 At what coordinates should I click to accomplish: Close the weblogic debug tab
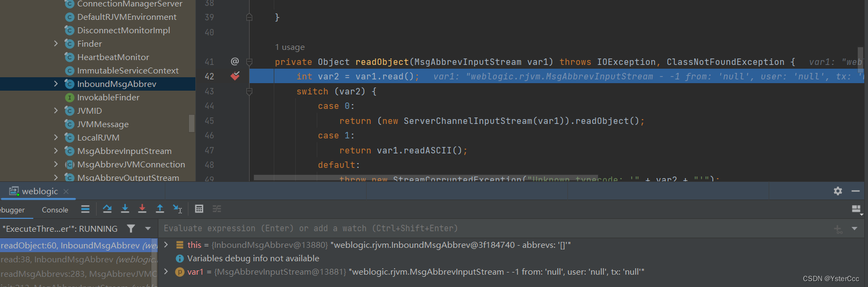(66, 192)
